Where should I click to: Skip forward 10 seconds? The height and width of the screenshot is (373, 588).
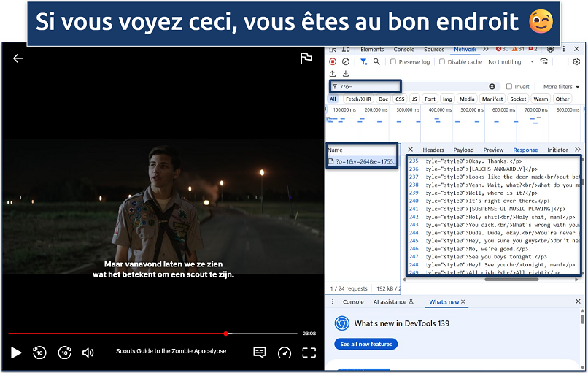click(65, 353)
